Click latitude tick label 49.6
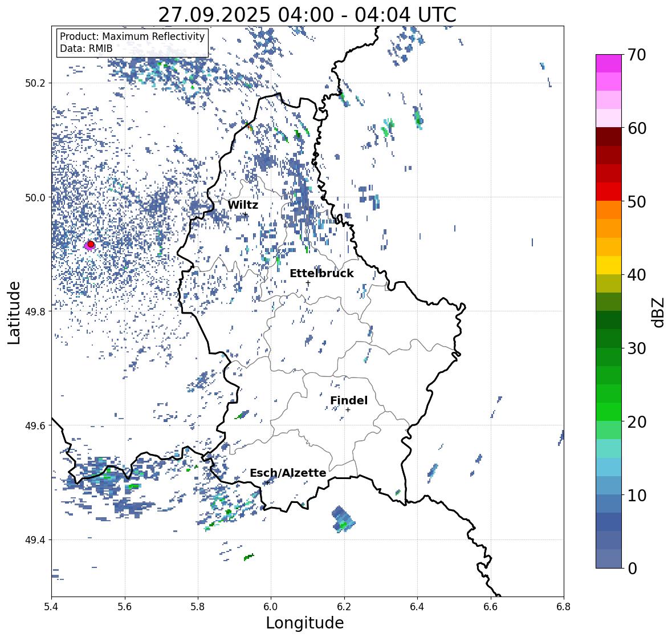 tap(35, 425)
